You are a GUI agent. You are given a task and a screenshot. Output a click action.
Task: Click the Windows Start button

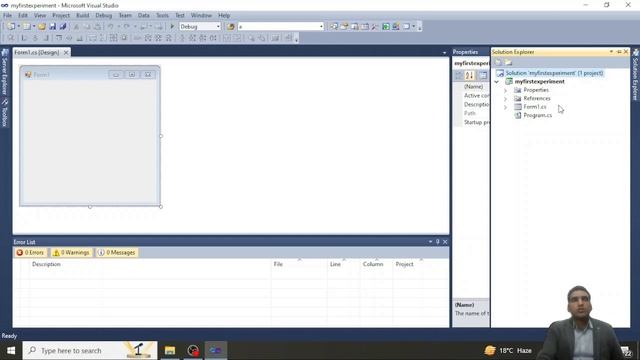tap(11, 351)
